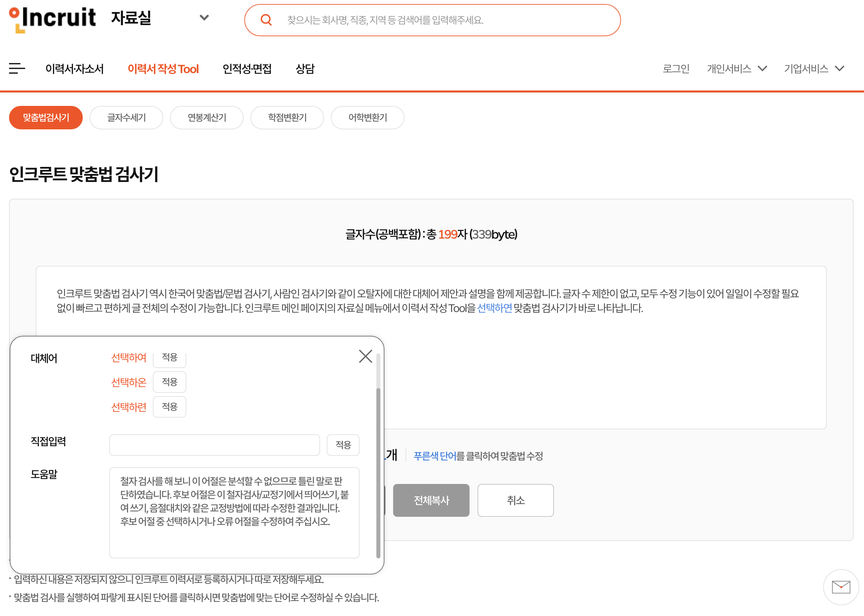Click the popup vertical scrollbar
This screenshot has height=616, width=864.
378,473
